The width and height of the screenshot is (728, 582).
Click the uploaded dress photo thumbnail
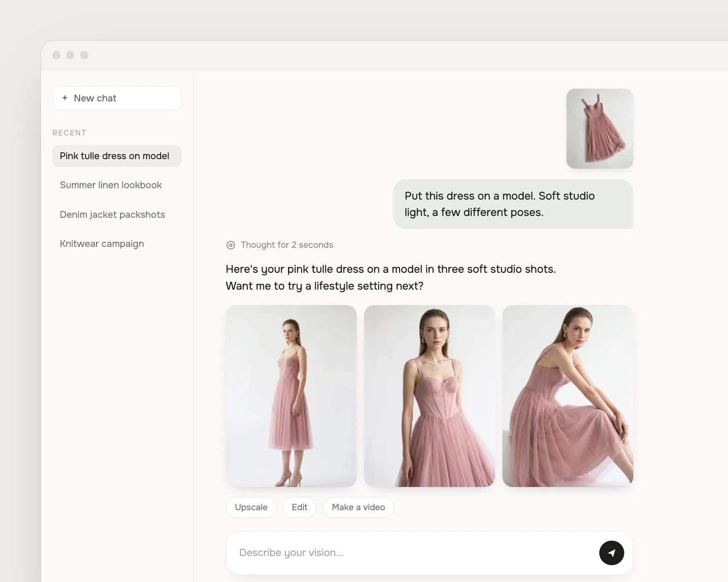[x=600, y=129]
